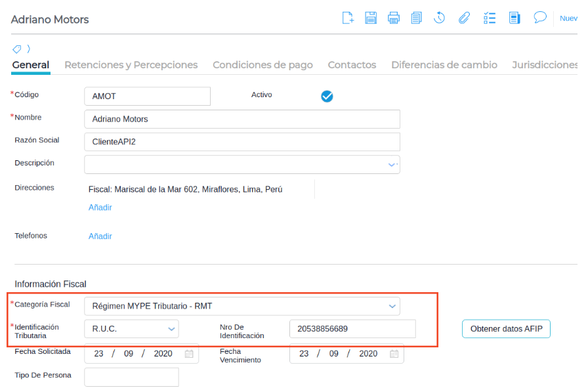This screenshot has width=588, height=392.
Task: Open Fecha Vencimiento calendar picker
Action: coord(394,354)
